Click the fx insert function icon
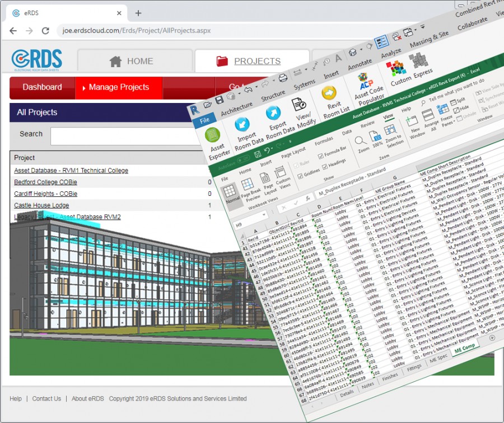The image size is (504, 423). (x=307, y=199)
